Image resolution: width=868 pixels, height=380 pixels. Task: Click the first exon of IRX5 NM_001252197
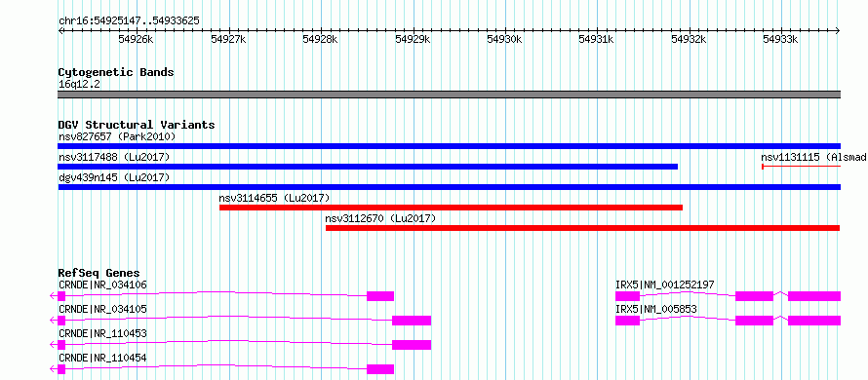(627, 296)
